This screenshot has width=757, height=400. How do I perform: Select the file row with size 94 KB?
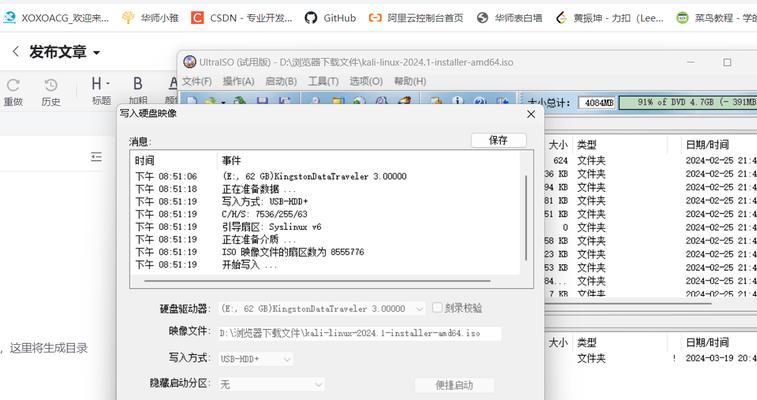[651, 187]
